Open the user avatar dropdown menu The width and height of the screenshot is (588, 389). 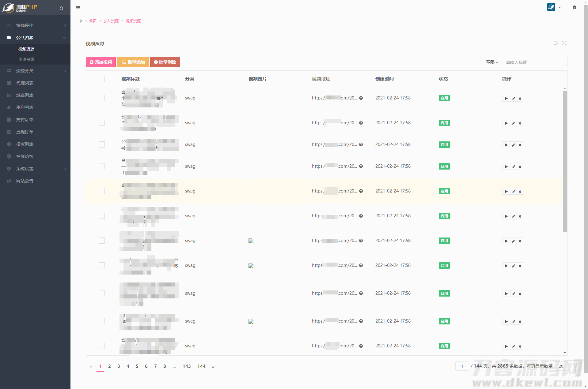[x=555, y=7]
